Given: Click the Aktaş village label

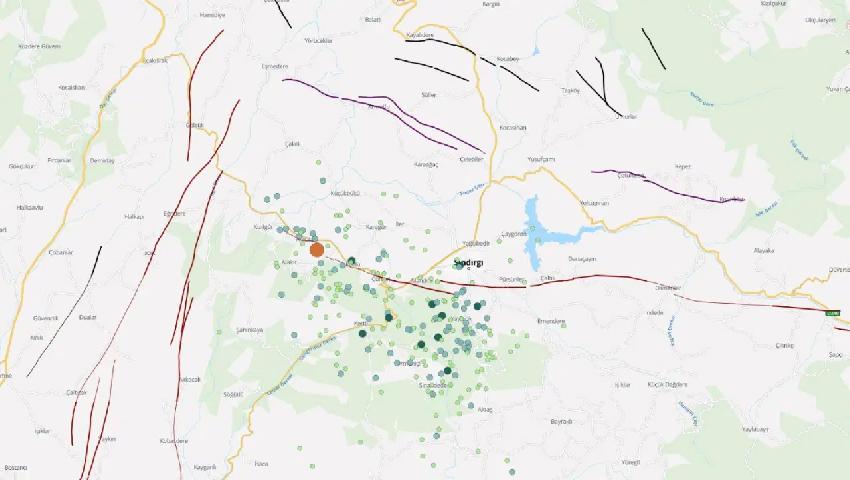Looking at the screenshot, I should [485, 410].
